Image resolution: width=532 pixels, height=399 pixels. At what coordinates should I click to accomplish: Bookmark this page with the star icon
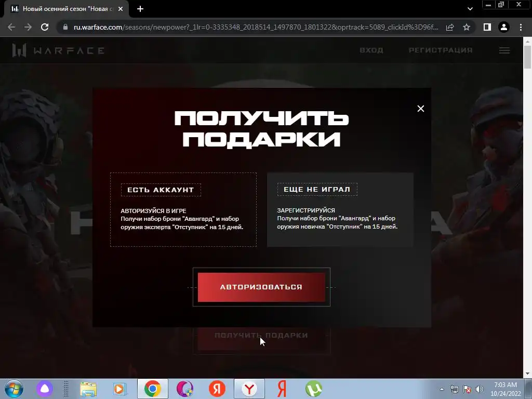point(467,27)
